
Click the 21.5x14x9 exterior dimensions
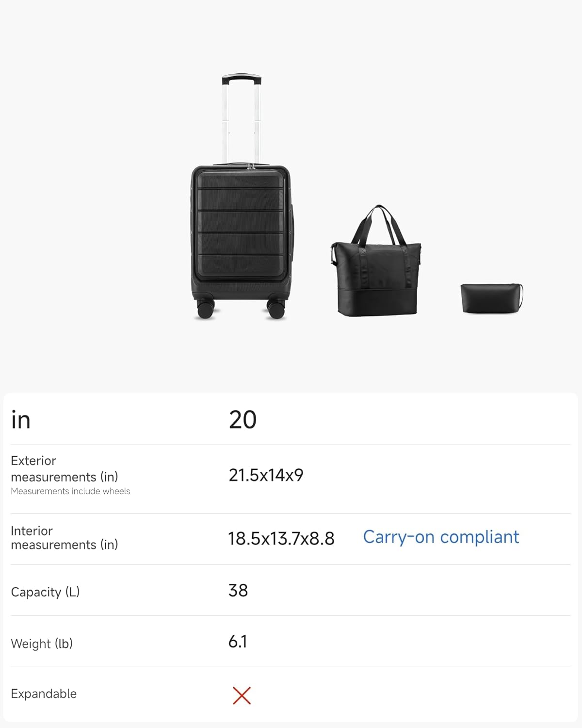[266, 475]
